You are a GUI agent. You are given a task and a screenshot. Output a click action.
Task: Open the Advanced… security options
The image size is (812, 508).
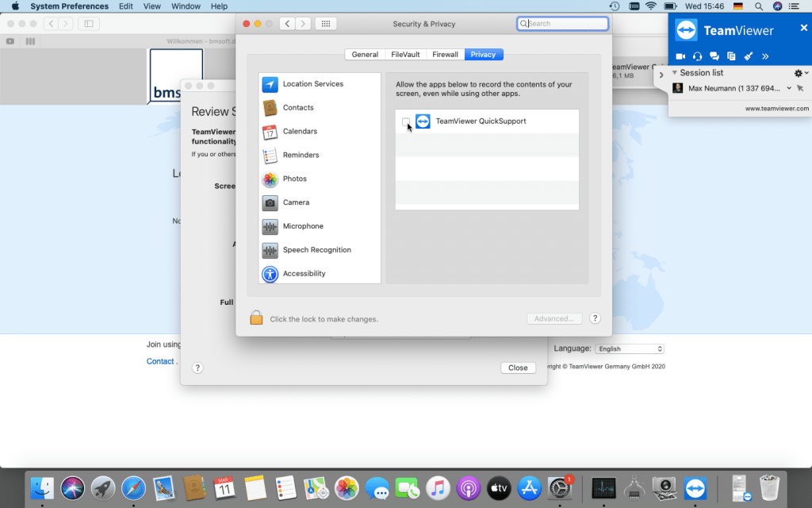[x=554, y=319]
